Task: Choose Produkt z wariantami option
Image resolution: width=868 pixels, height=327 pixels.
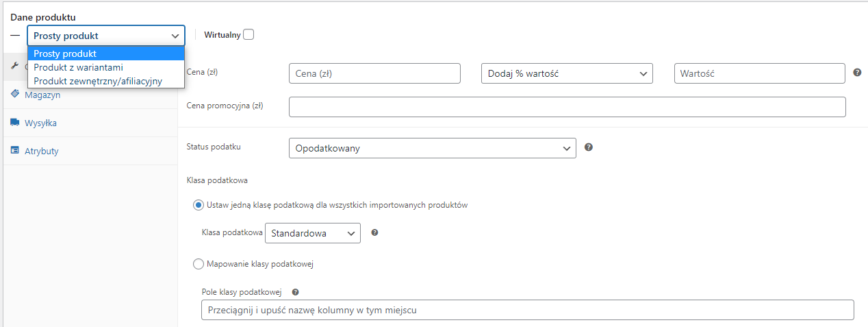Action: (106, 67)
